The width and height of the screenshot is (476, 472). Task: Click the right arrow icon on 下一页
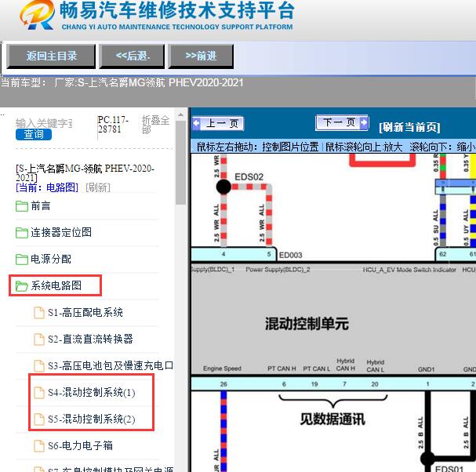pos(364,122)
